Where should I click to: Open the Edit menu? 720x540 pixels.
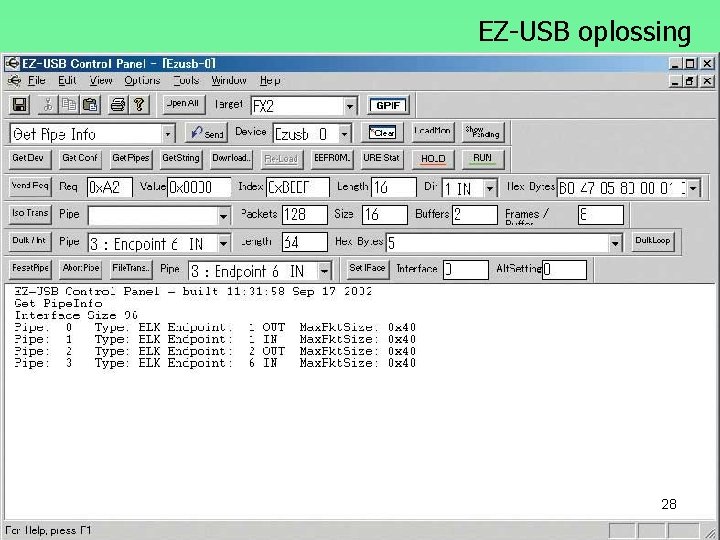point(67,81)
